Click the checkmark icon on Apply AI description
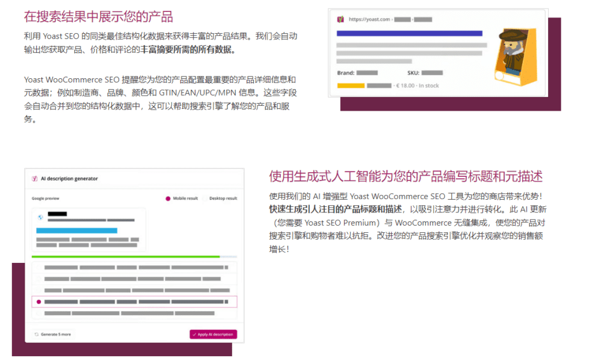 coord(194,335)
